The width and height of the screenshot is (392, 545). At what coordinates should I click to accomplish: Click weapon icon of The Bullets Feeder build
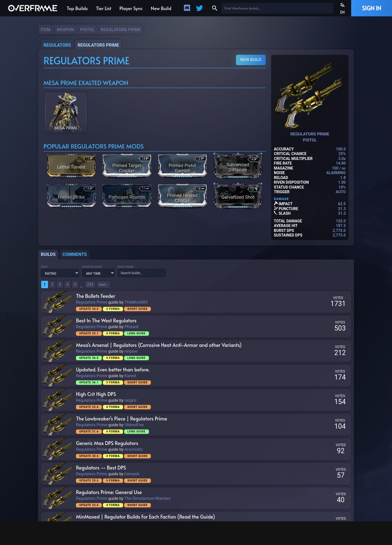click(x=57, y=302)
